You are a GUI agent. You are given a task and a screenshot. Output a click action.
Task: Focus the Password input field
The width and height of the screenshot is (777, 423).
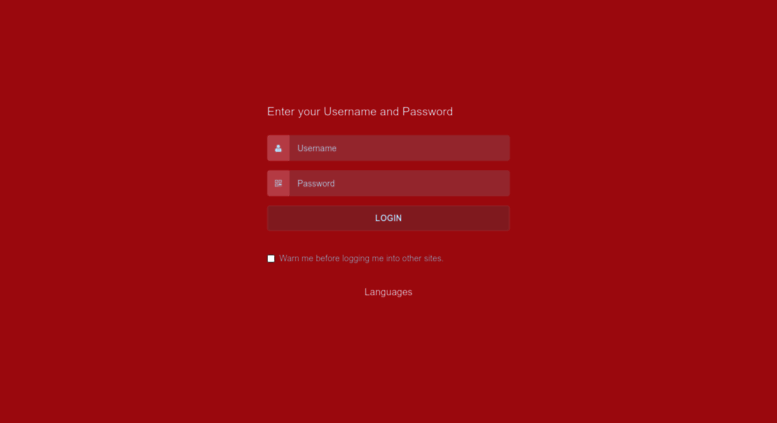click(x=399, y=183)
